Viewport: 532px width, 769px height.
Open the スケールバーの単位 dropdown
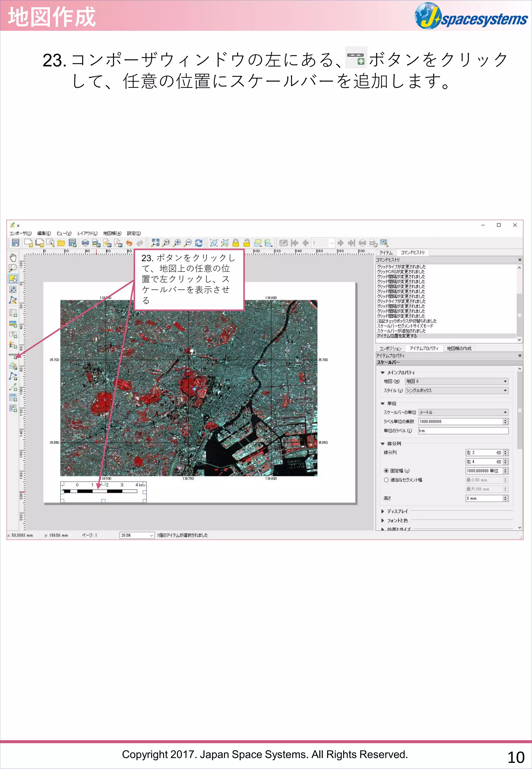click(x=463, y=412)
